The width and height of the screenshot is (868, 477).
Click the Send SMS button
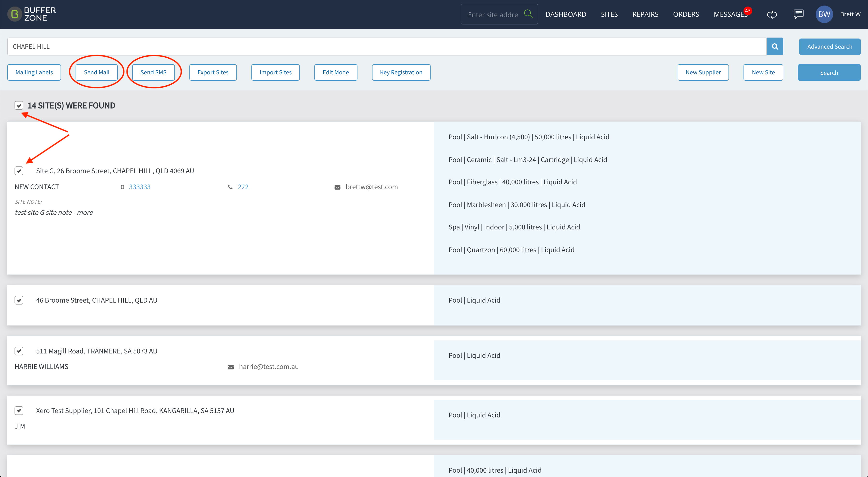tap(153, 72)
